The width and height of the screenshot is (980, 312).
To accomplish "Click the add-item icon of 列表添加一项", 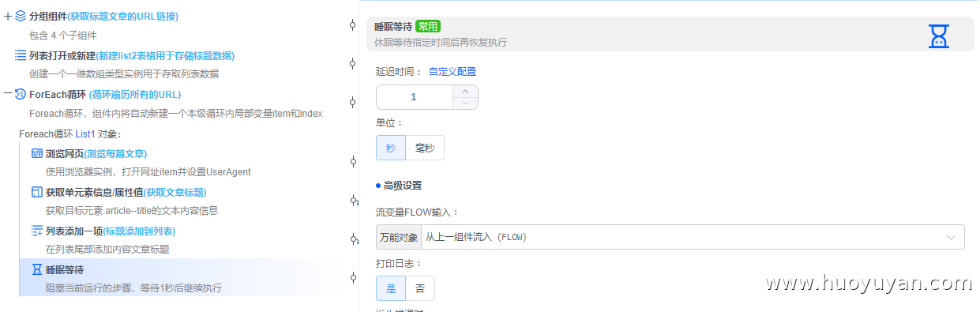I will pyautogui.click(x=37, y=231).
